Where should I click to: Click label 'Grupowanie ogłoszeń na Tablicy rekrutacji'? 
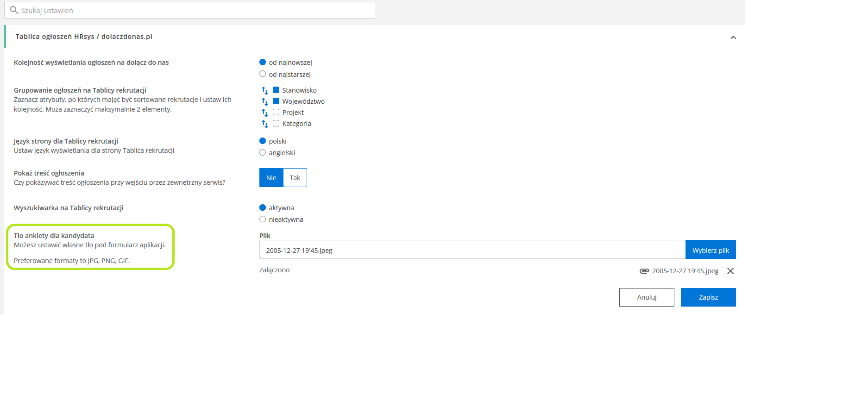pos(80,90)
